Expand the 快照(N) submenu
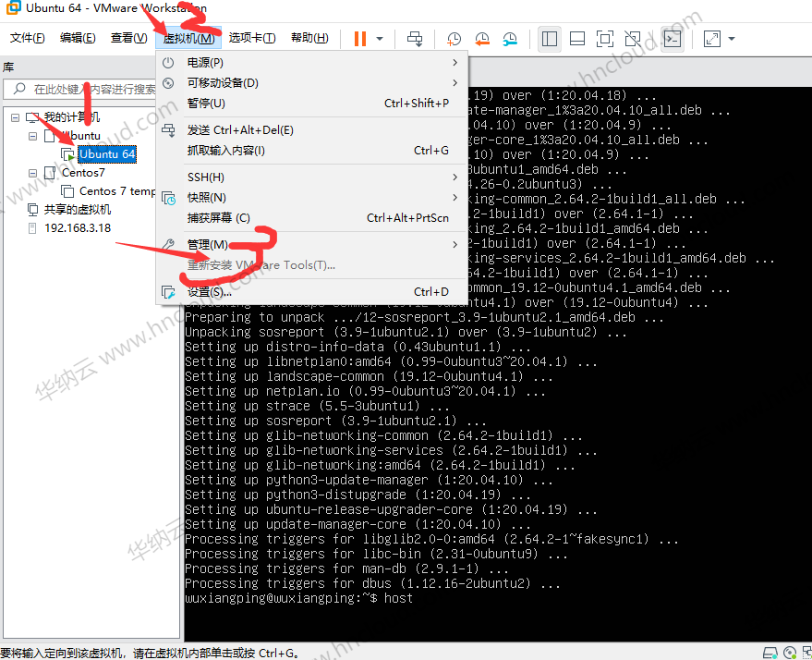Screen dimensions: 812x660 [x=311, y=198]
